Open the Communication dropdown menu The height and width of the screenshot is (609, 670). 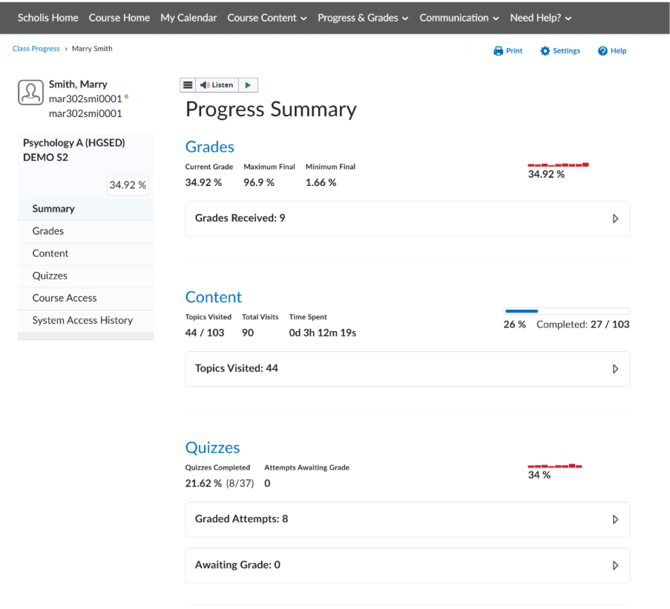459,18
